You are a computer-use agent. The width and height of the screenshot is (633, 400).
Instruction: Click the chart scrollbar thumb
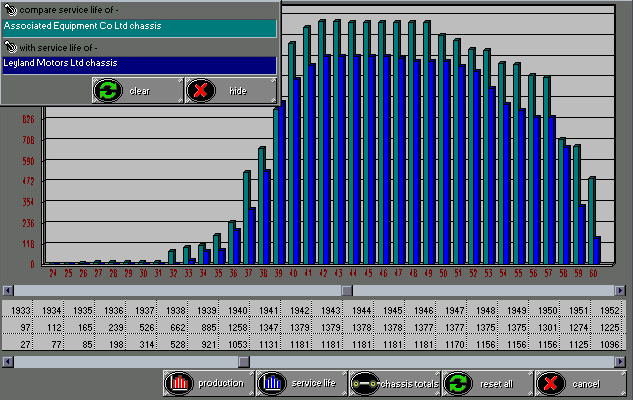347,290
